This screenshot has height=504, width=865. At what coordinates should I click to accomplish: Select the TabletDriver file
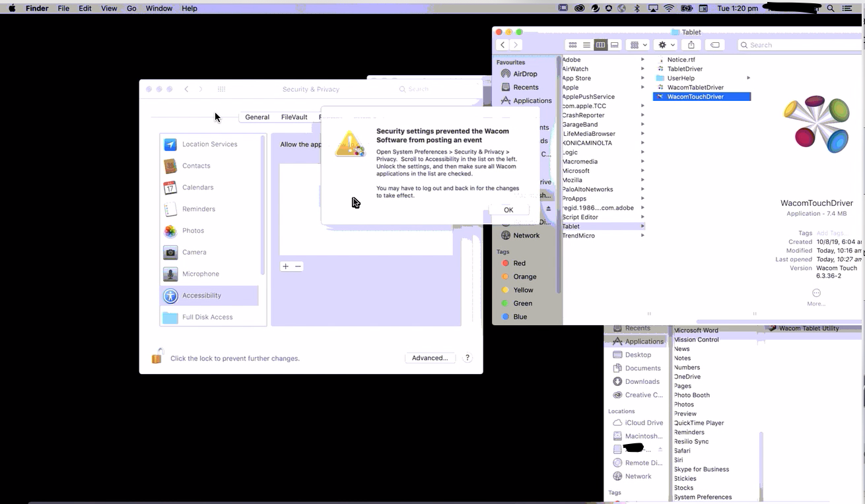pyautogui.click(x=685, y=69)
